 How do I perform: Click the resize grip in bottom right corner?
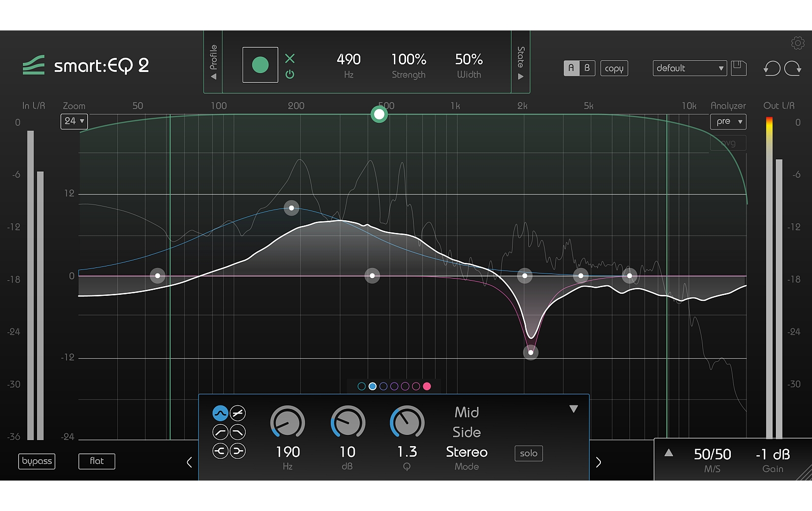pos(804,472)
